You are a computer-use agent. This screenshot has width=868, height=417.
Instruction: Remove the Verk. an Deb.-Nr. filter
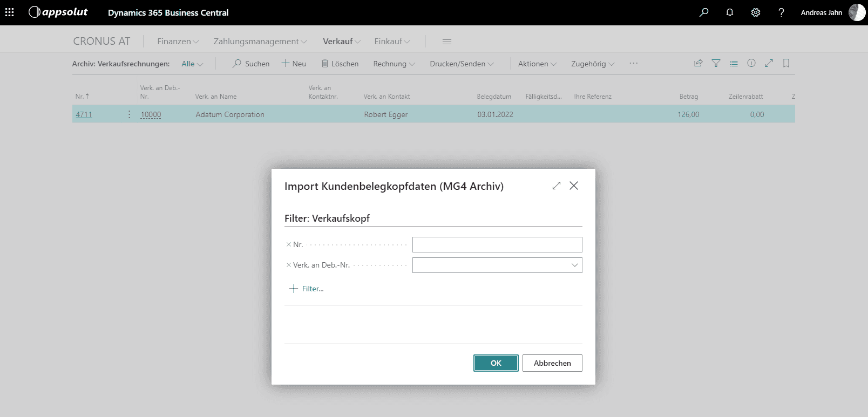289,265
